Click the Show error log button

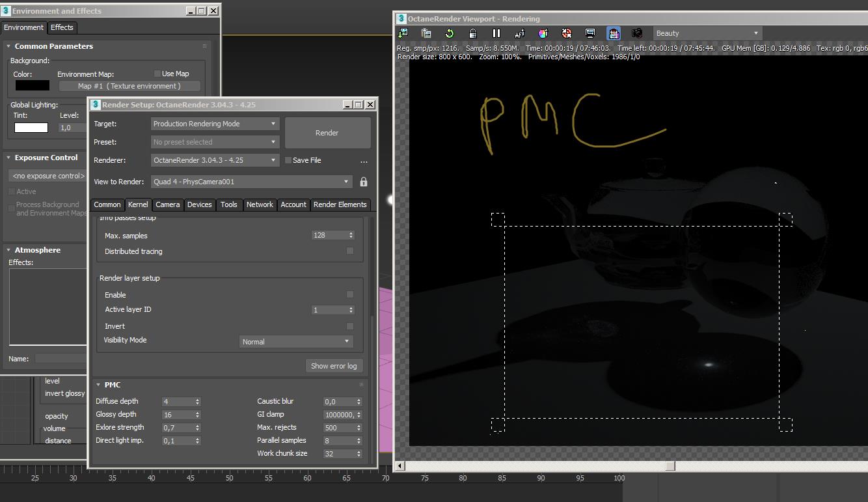pos(334,366)
